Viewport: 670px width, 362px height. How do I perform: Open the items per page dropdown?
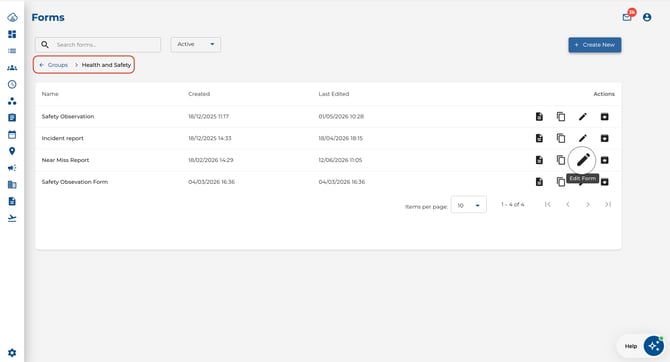469,206
